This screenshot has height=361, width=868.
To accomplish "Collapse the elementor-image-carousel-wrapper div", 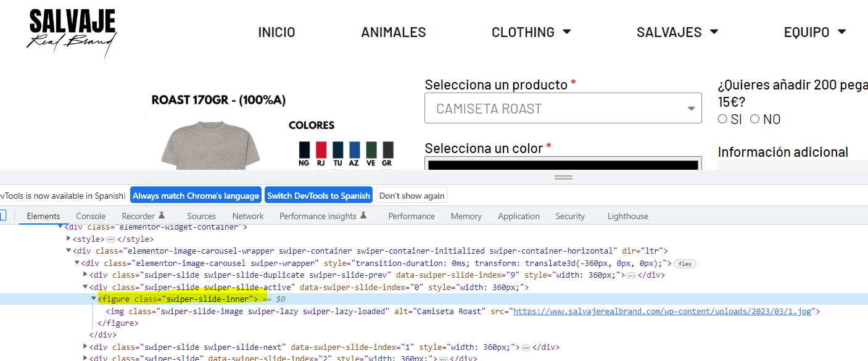I will pos(69,251).
